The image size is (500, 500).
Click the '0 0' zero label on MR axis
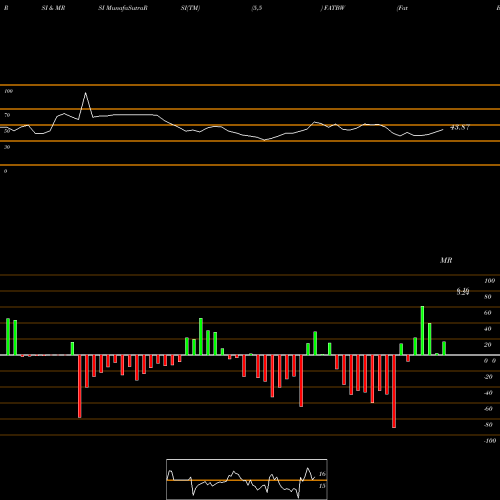pos(490,361)
